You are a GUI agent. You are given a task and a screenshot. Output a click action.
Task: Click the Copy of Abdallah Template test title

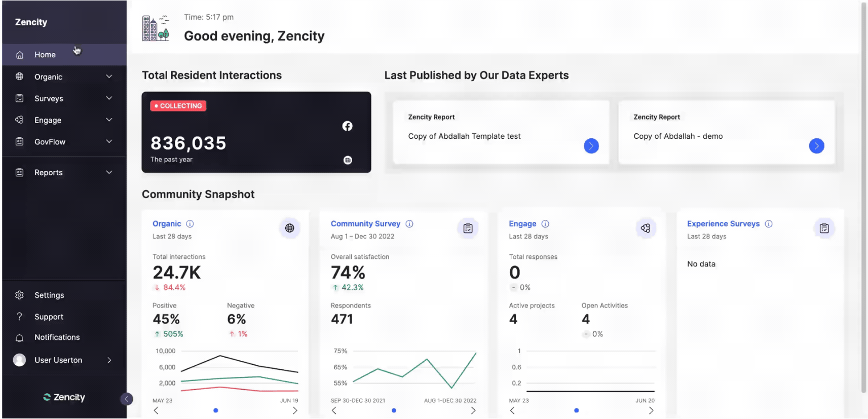tap(464, 136)
